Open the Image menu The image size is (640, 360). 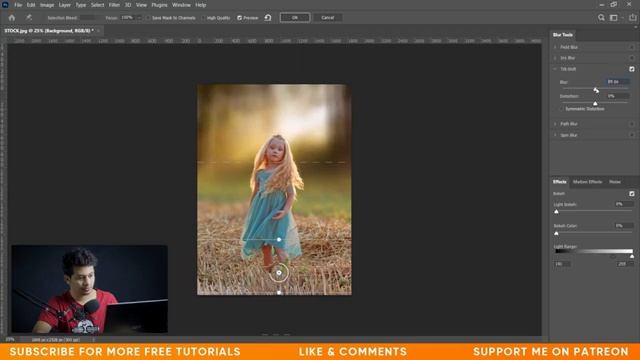coord(47,5)
